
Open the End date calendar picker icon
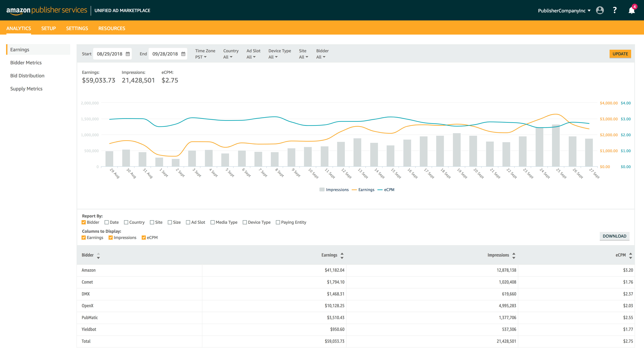(183, 54)
